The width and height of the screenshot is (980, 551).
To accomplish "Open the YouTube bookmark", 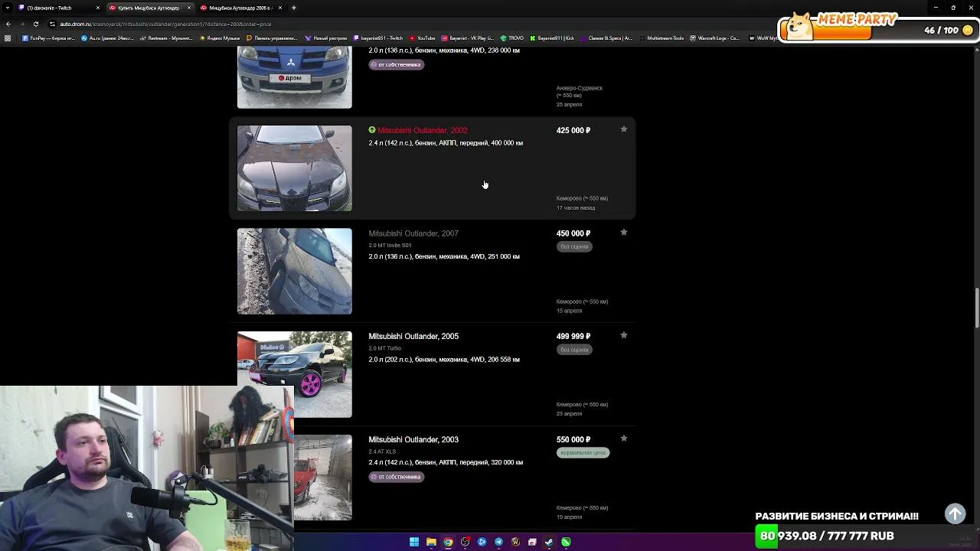I will [423, 37].
